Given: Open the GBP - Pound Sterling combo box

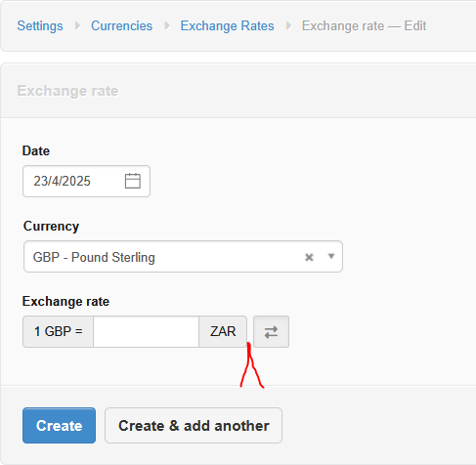Looking at the screenshot, I should pos(183,257).
